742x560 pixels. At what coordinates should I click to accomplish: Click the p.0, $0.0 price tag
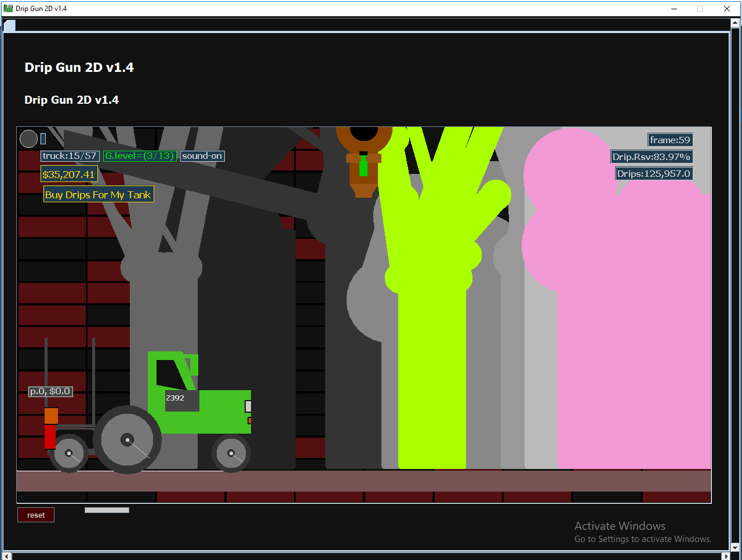coord(50,391)
